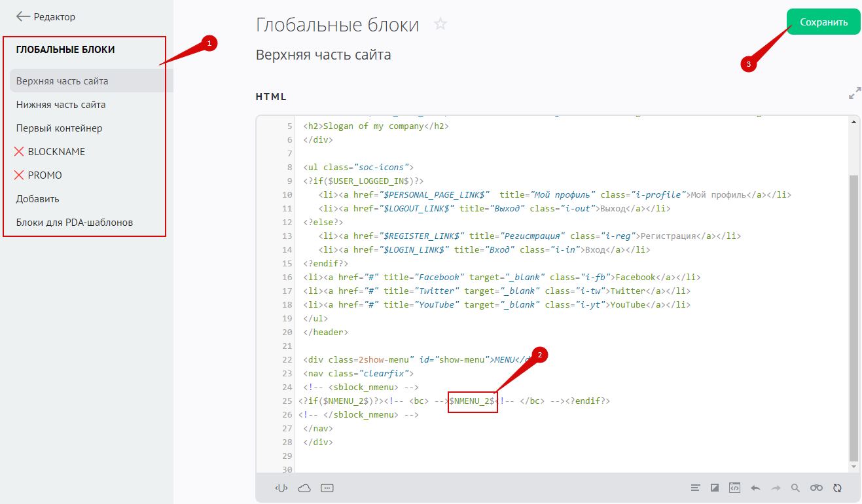862x504 pixels.
Task: Delete the BLOCKNAME block with red X
Action: tap(19, 152)
